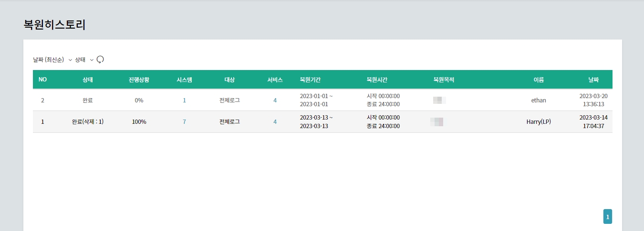Click the 날짜 column header in the table

[x=593, y=80]
